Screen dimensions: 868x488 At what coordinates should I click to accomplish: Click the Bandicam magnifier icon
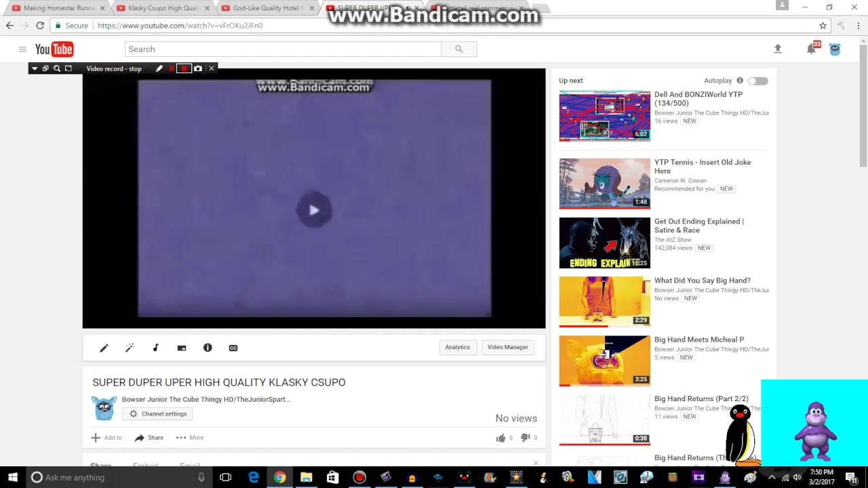pos(57,68)
